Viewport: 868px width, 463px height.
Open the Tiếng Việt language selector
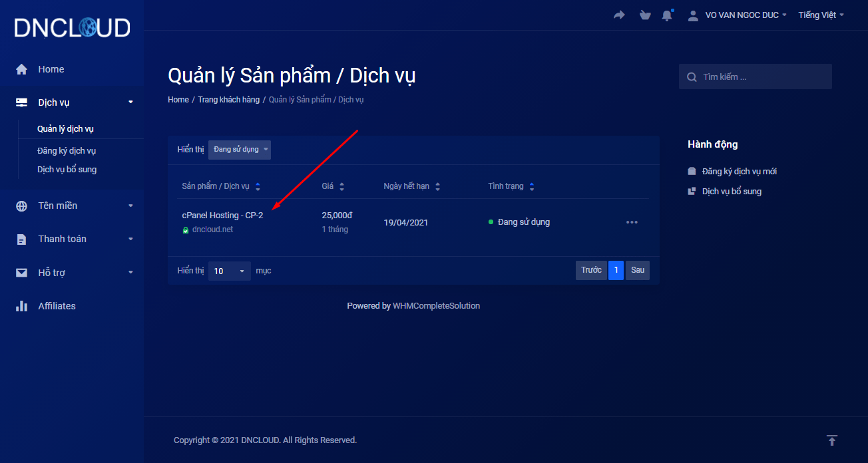tap(821, 15)
